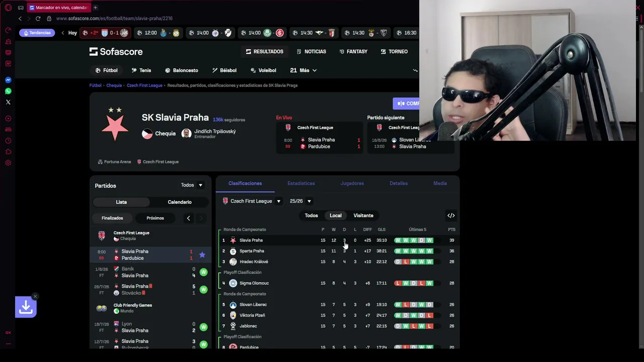The image size is (644, 362).
Task: Open Facebook Messenger in the sidebar
Action: (x=8, y=80)
